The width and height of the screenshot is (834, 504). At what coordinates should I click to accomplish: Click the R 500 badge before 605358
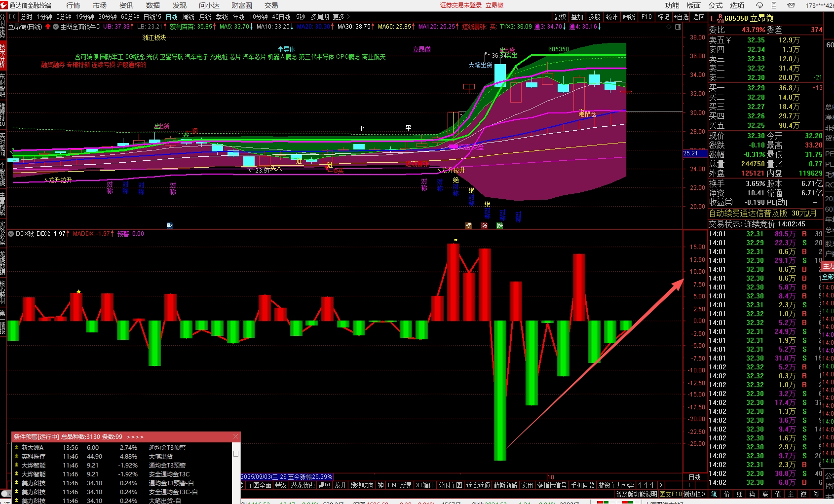(x=720, y=18)
